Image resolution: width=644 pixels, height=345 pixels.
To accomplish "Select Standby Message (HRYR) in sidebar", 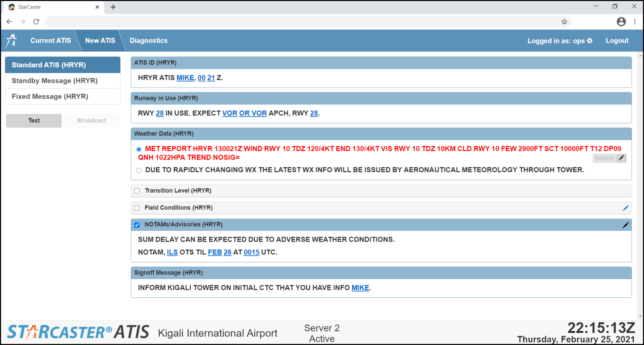I will 55,81.
